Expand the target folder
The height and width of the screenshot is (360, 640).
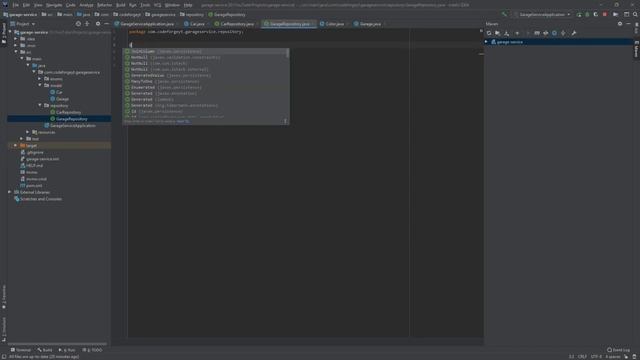(x=16, y=145)
